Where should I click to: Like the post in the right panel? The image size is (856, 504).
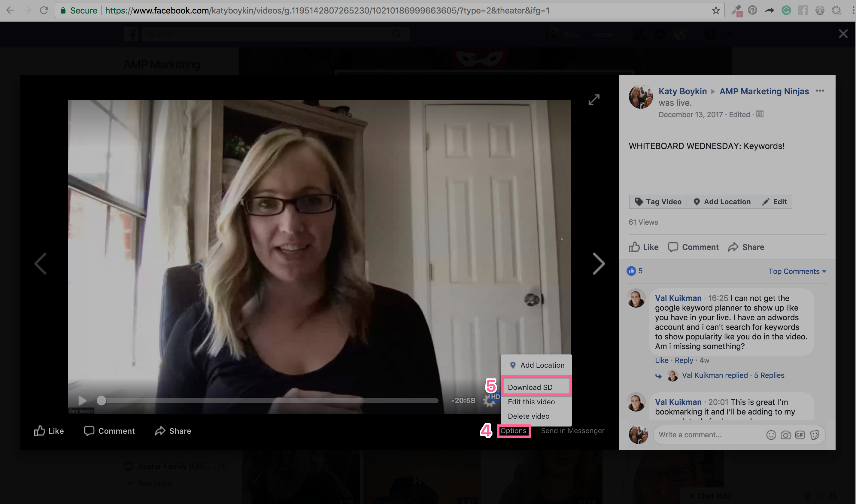pos(643,247)
